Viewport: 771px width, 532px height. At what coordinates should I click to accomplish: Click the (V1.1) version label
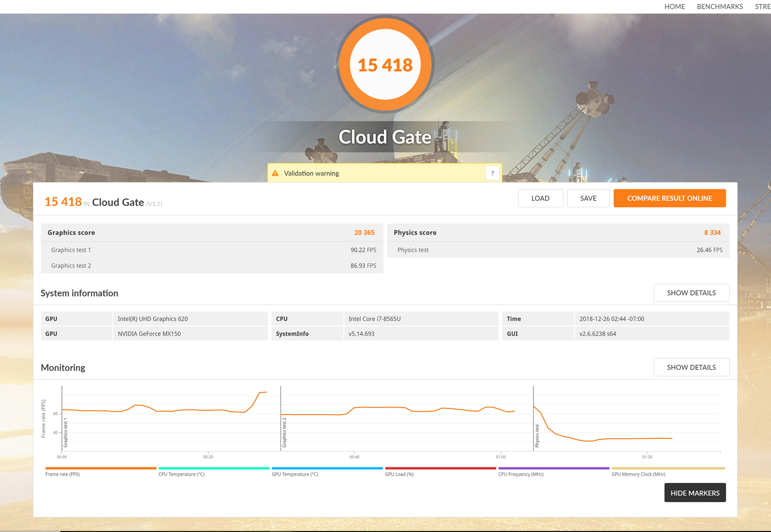pyautogui.click(x=154, y=204)
